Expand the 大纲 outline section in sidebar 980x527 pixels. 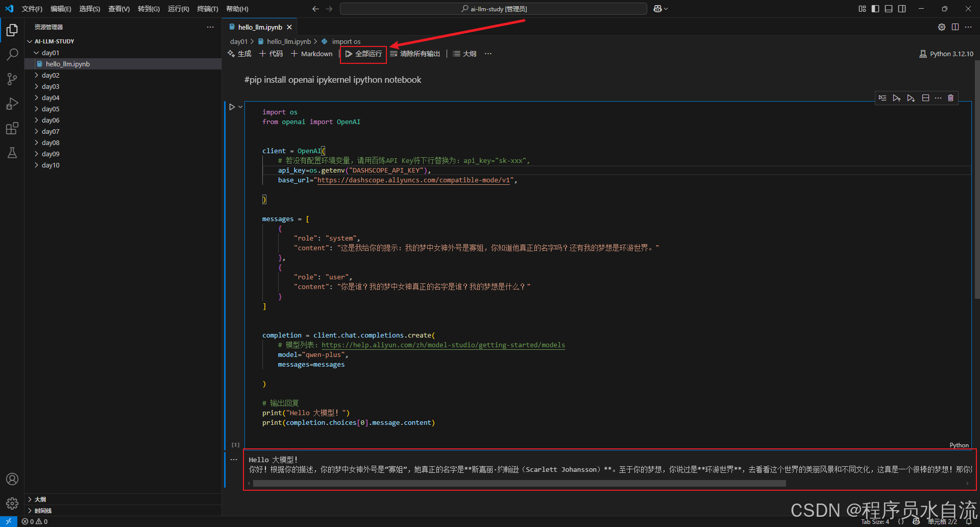coord(123,499)
